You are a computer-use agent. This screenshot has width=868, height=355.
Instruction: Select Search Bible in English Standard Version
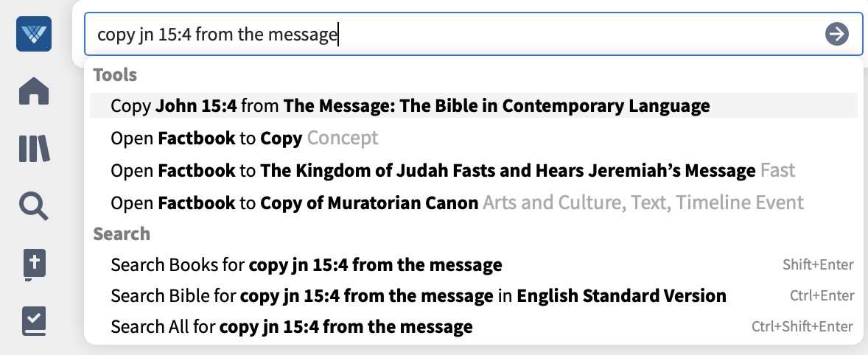pos(473,296)
